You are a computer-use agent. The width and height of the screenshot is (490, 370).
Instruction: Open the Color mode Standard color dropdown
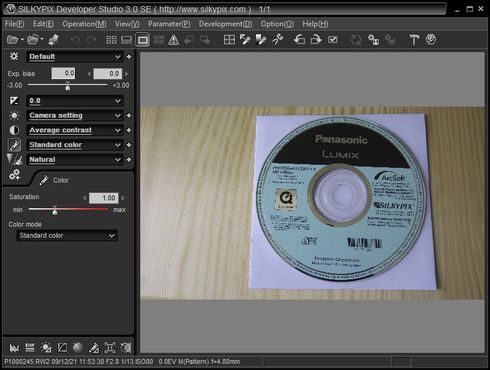tap(67, 236)
